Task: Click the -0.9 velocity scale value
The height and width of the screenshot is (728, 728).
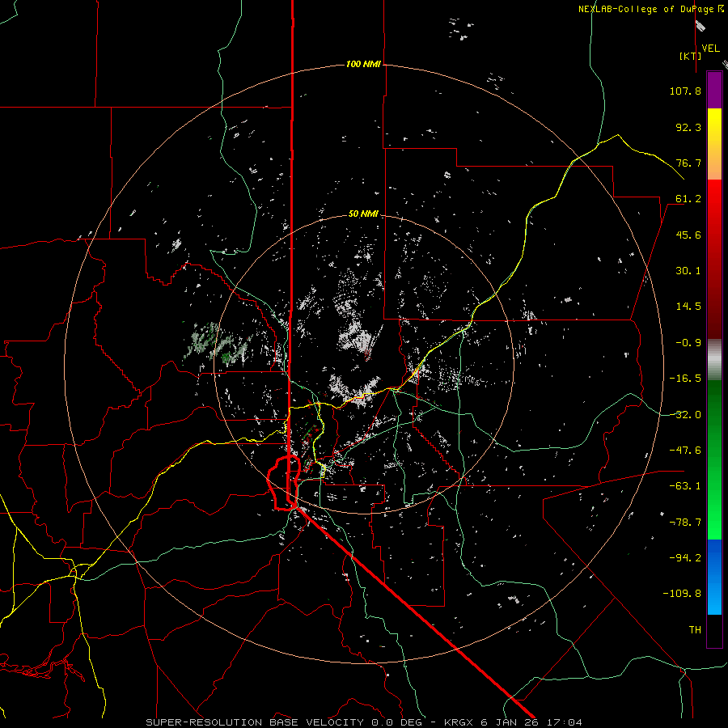Action: [x=688, y=343]
